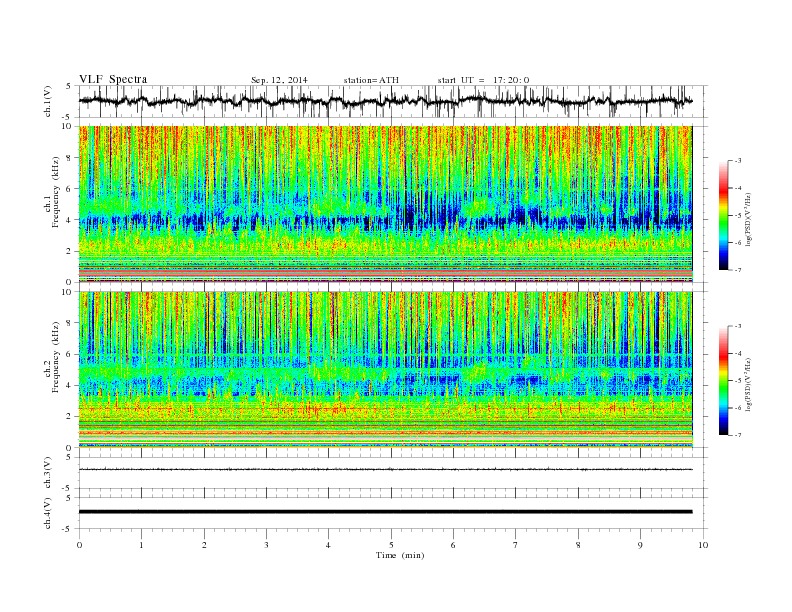The height and width of the screenshot is (612, 792).
Task: Click the ch.1 spectrogram panel
Action: (x=386, y=204)
